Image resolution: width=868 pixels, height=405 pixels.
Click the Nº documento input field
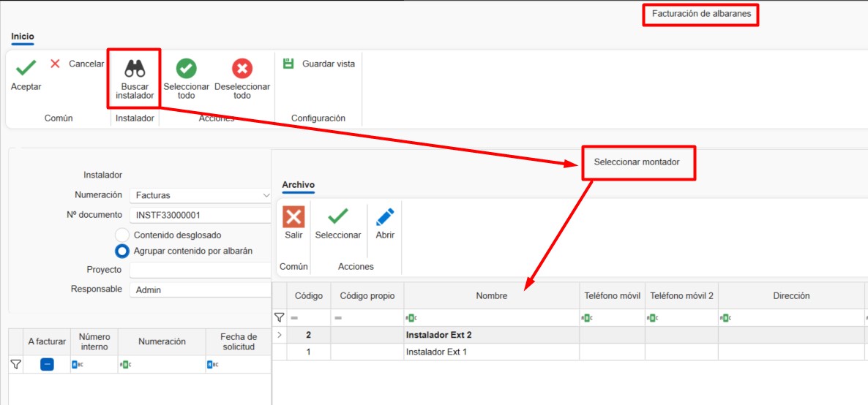click(x=200, y=215)
